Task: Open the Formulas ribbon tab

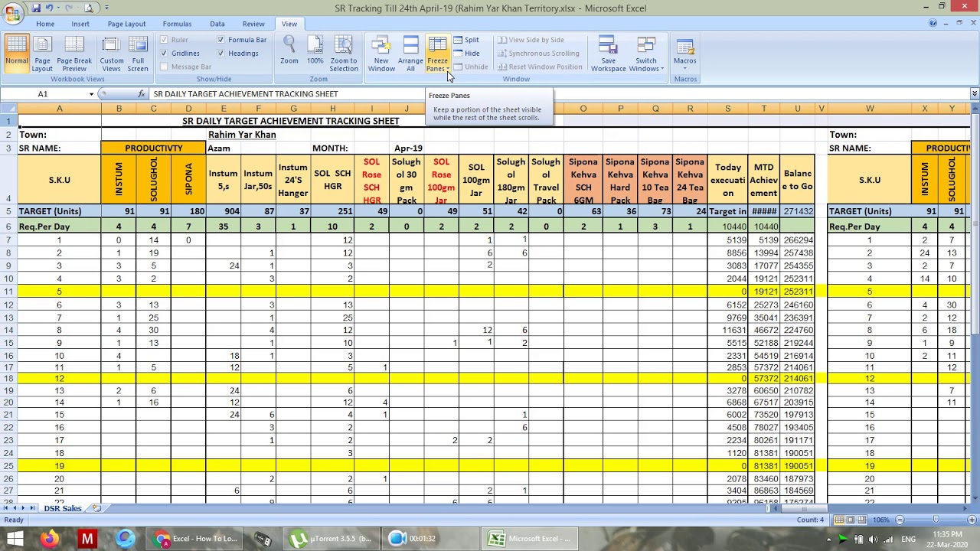Action: [177, 24]
